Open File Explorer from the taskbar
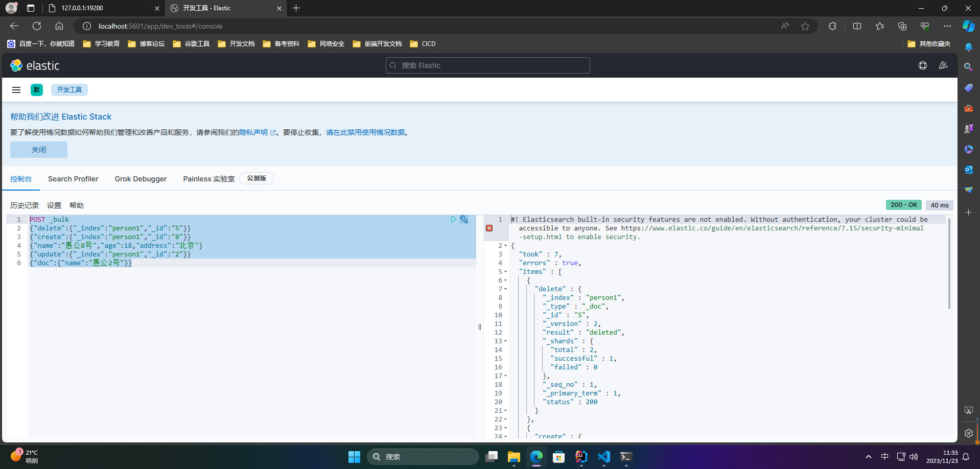 514,457
